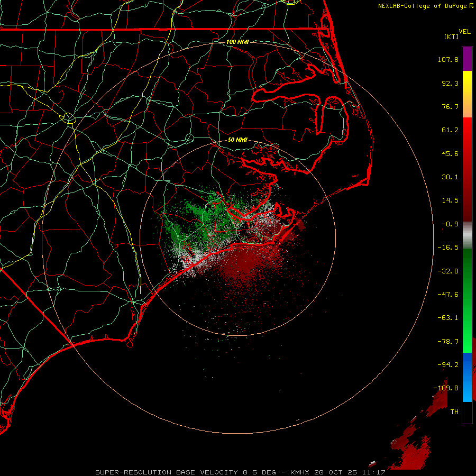This screenshot has height=476, width=476.
Task: Select the -0.9 velocity scale value
Action: point(450,224)
